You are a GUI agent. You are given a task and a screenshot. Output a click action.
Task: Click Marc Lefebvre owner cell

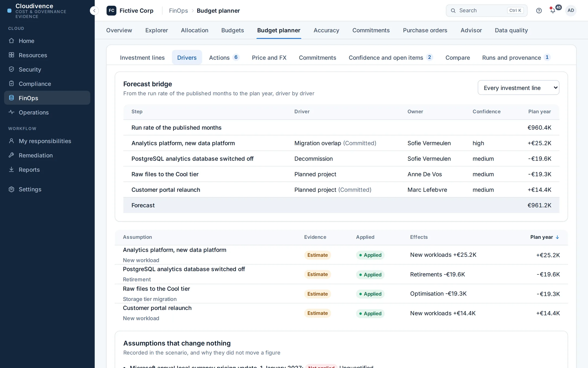tap(427, 190)
